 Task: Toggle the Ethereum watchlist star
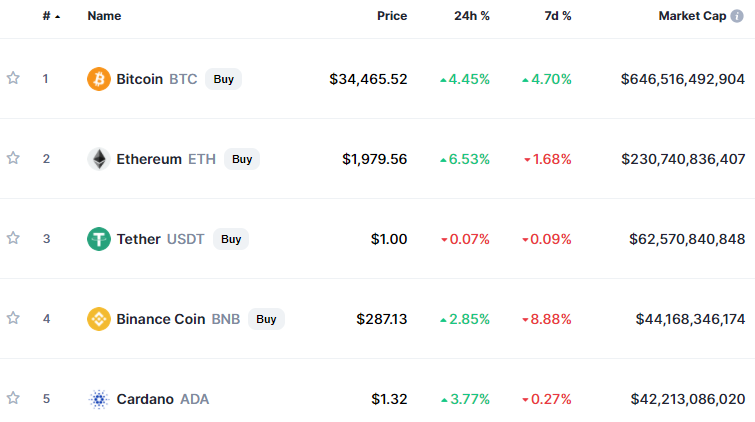[13, 158]
